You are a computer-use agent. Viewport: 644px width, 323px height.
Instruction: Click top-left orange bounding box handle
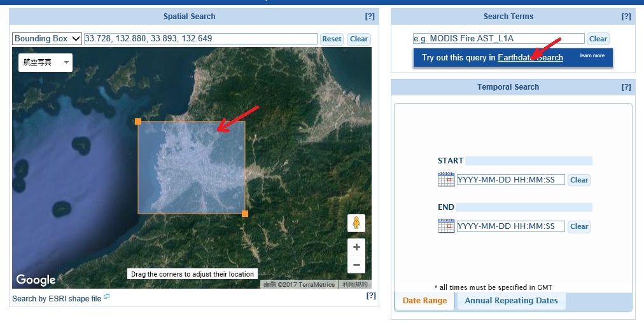(138, 121)
